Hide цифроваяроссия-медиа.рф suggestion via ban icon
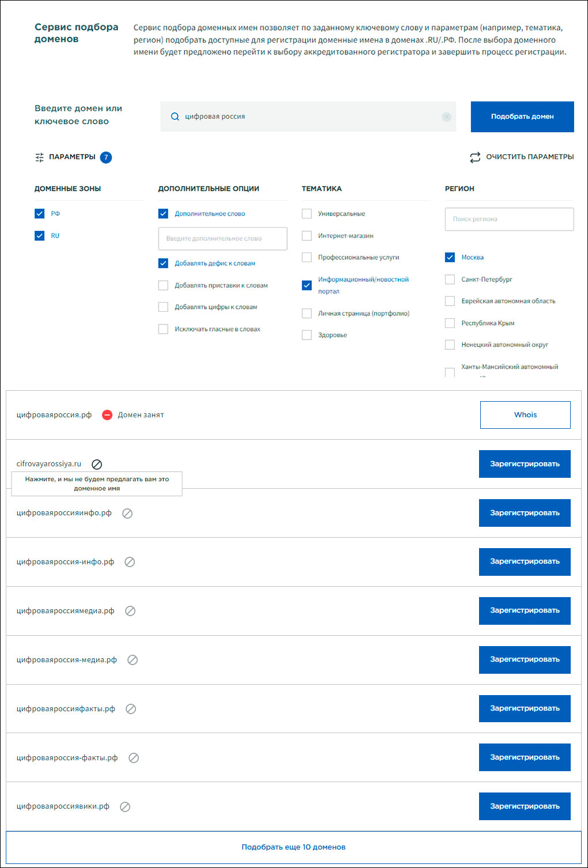The image size is (588, 868). pos(133,660)
